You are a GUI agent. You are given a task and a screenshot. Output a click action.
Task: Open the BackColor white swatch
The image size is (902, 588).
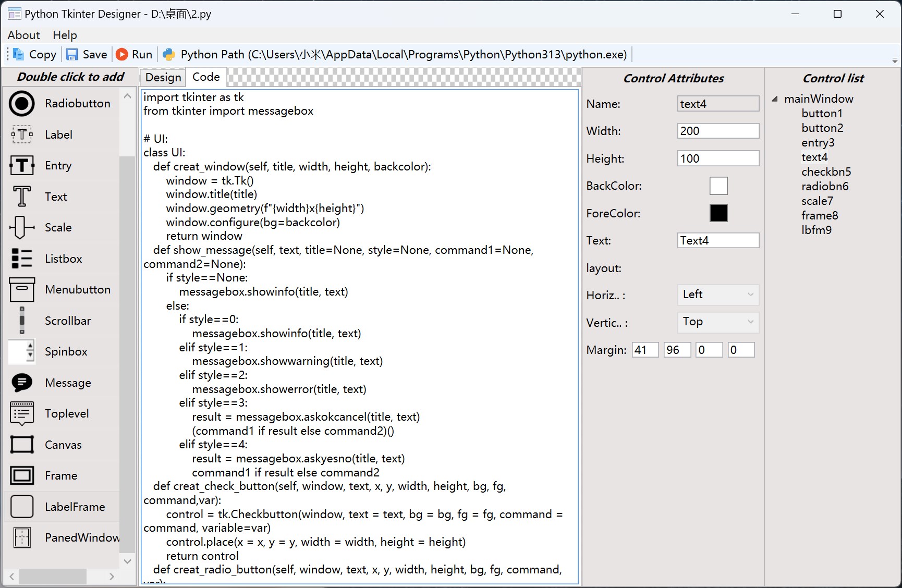coord(718,186)
